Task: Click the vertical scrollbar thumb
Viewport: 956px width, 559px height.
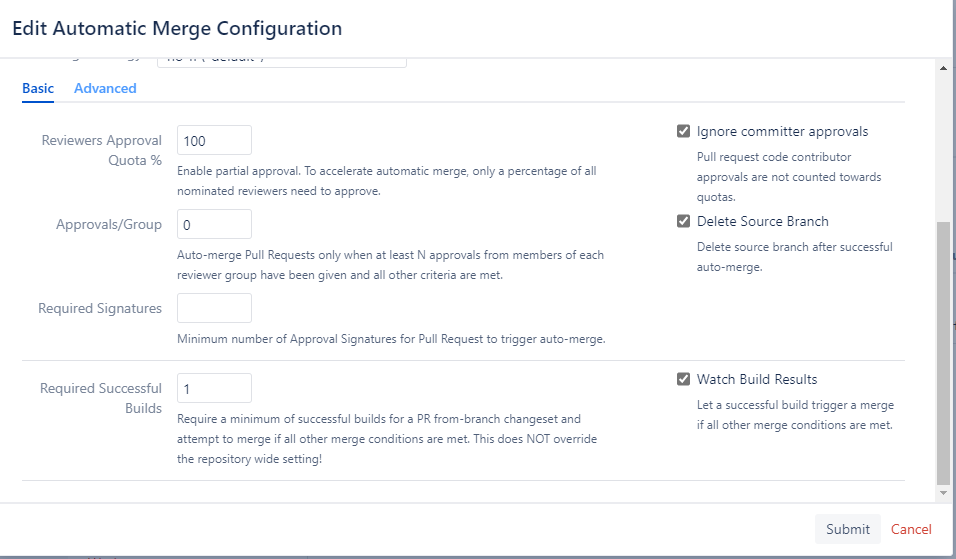Action: click(x=943, y=352)
